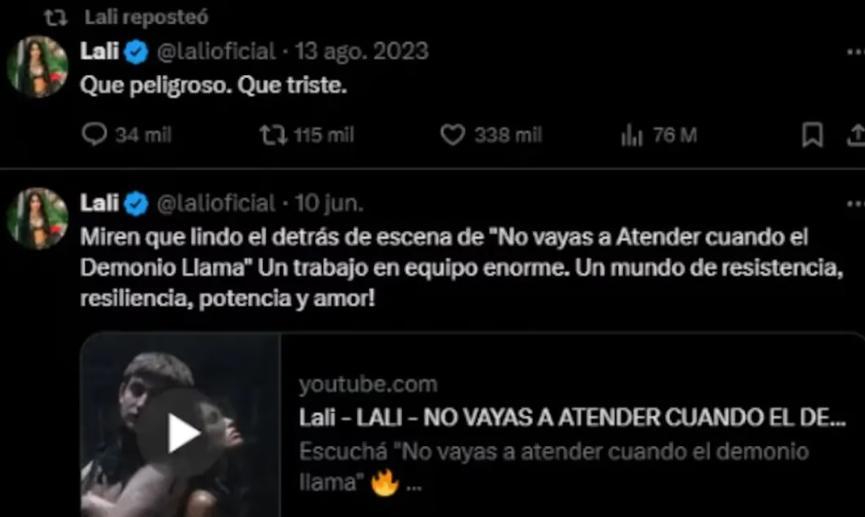Screen dimensions: 865x517
Task: Click the repost icon beside "Lali reposteó"
Action: 56,18
